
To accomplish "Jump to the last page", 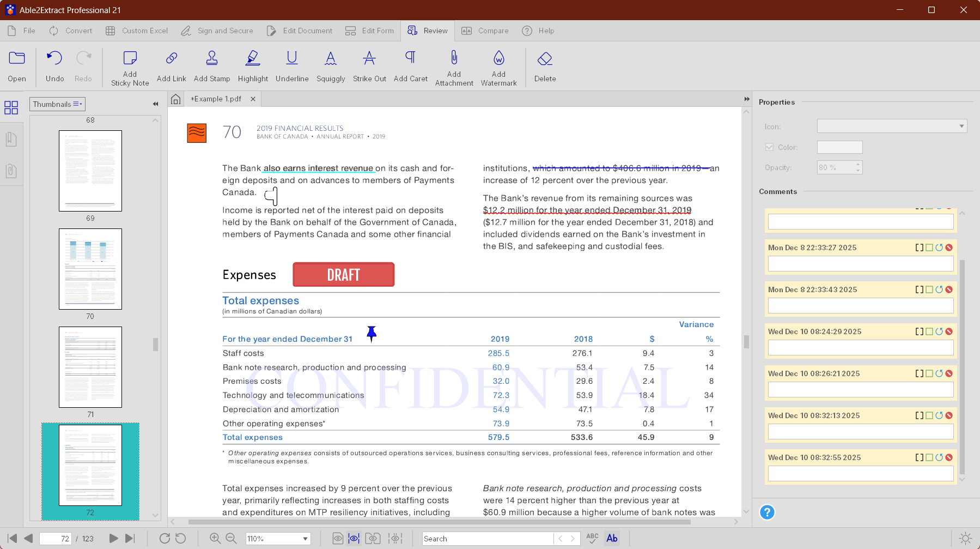I will (130, 539).
